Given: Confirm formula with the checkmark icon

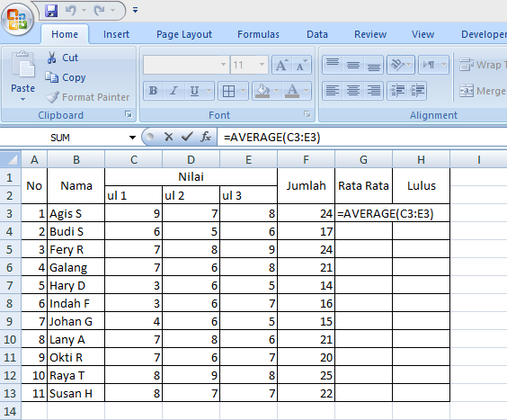Looking at the screenshot, I should click(187, 137).
